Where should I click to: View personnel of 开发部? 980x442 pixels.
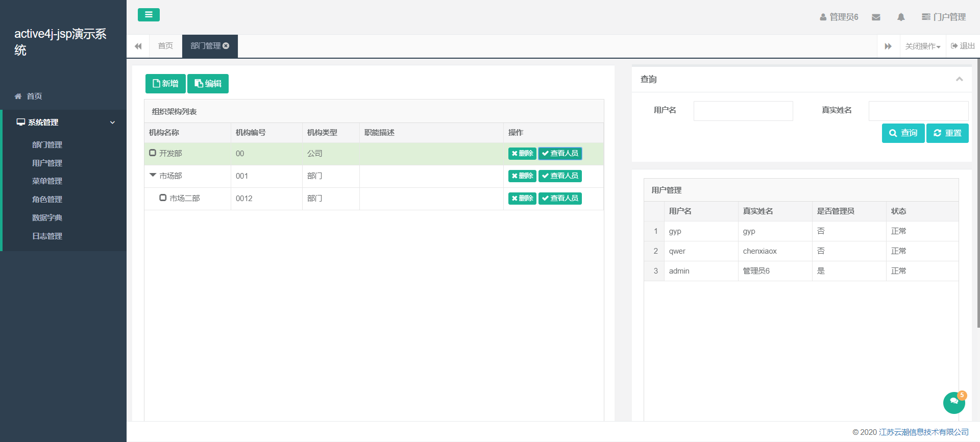click(x=560, y=154)
